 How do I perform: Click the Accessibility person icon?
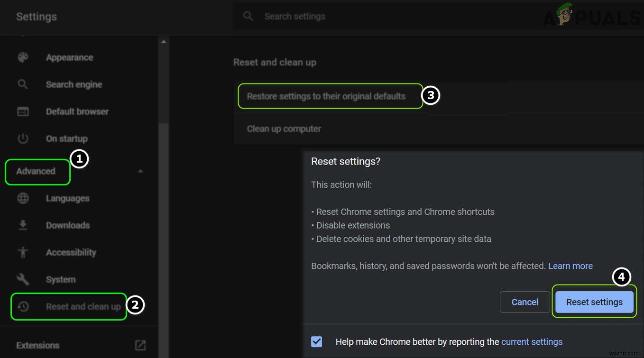pos(23,252)
